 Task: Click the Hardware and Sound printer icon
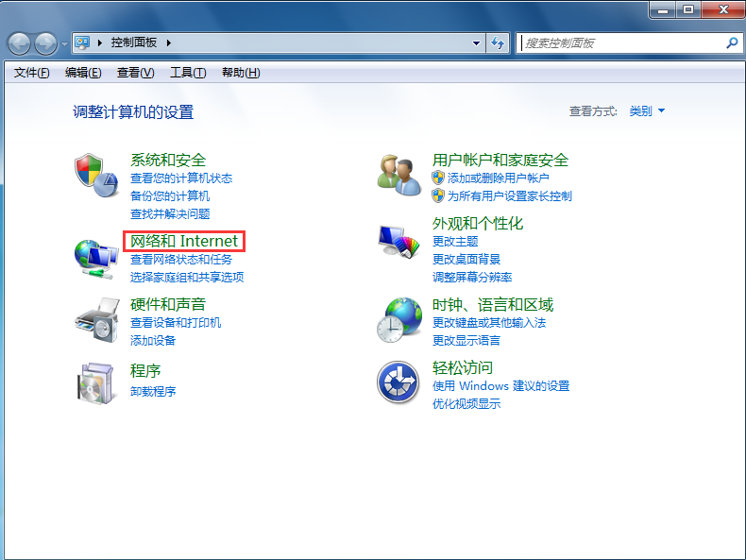coord(95,319)
